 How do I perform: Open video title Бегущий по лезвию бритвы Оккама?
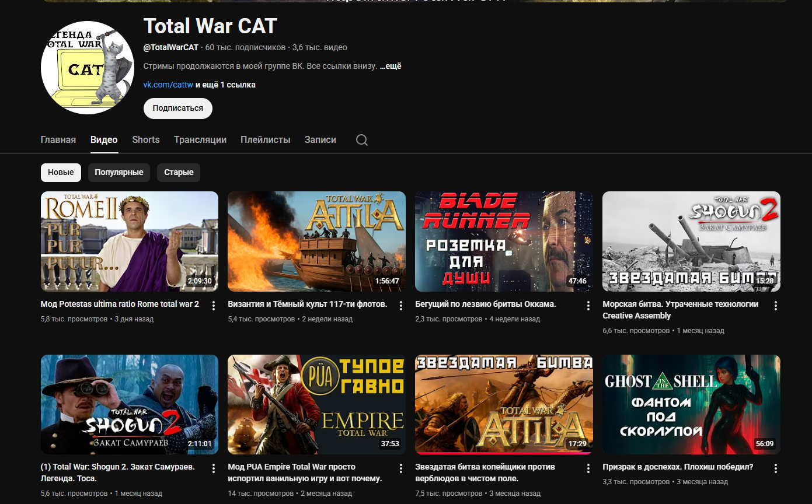click(x=486, y=304)
